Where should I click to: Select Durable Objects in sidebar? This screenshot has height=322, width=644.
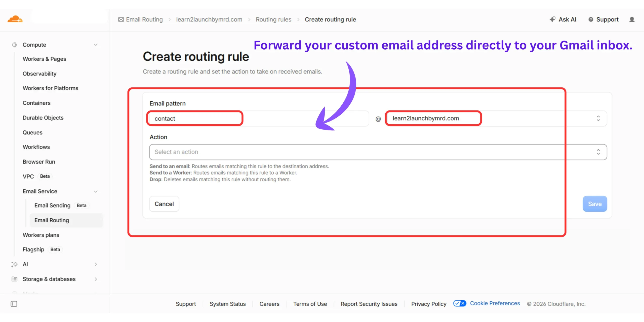43,118
